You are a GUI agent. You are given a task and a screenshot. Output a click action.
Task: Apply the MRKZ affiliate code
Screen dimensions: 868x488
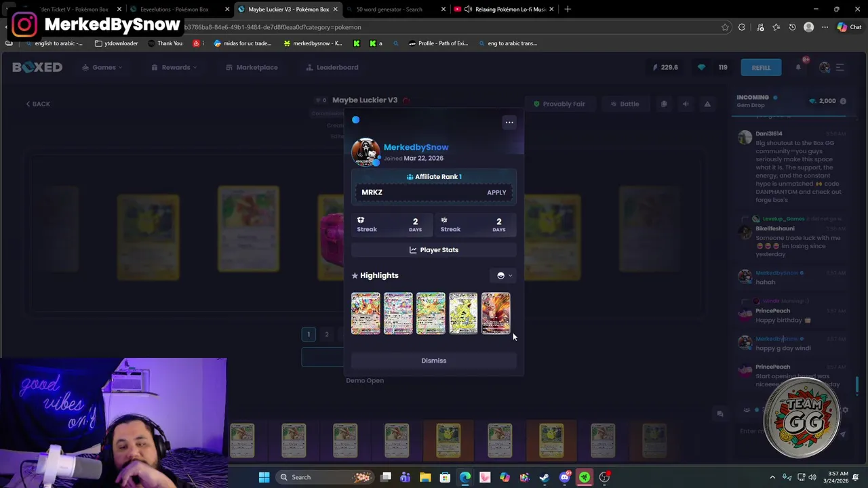pos(496,192)
